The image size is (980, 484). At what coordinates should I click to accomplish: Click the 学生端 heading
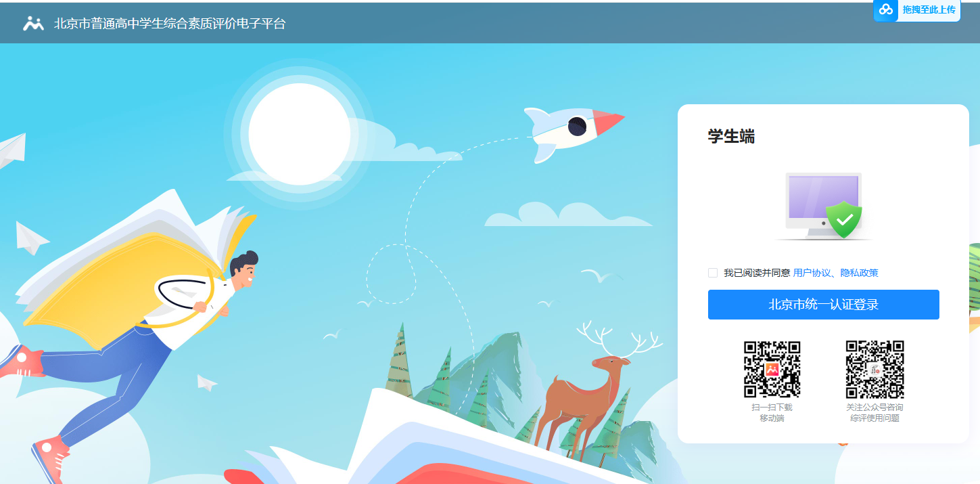[731, 136]
